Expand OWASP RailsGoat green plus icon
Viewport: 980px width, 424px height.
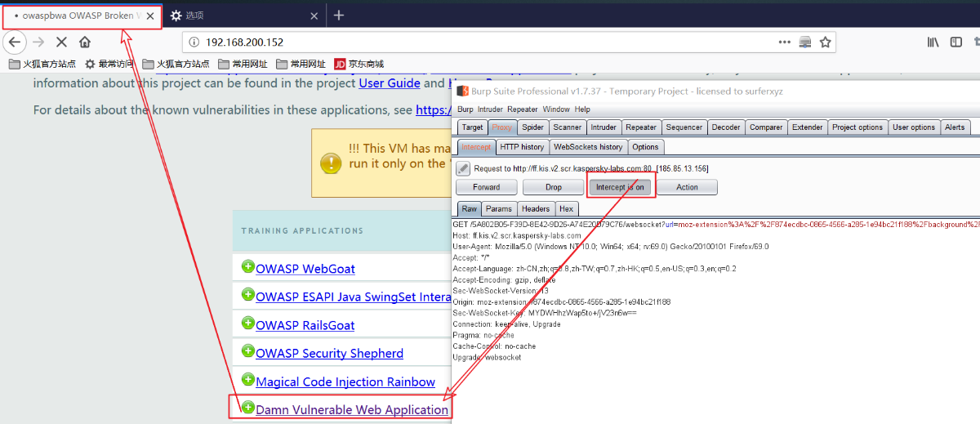coord(248,323)
